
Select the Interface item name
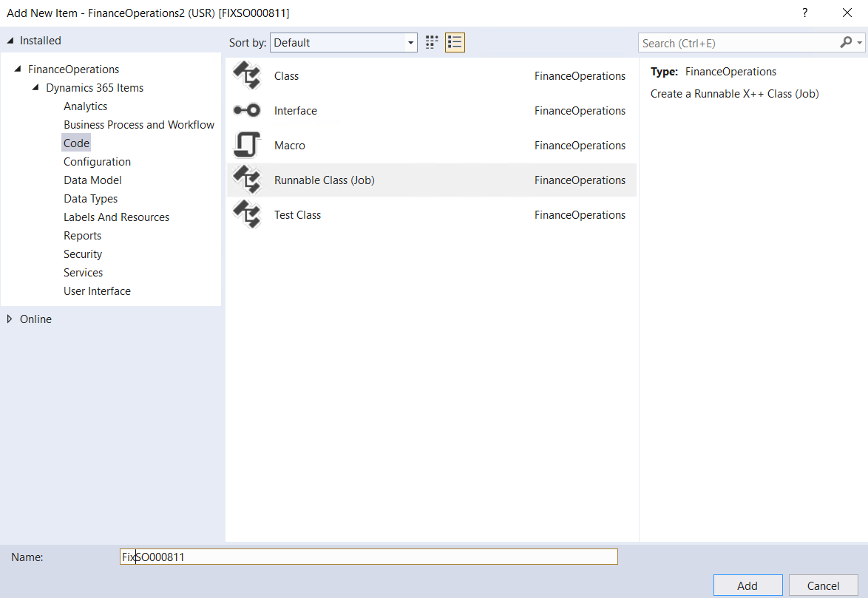coord(296,111)
